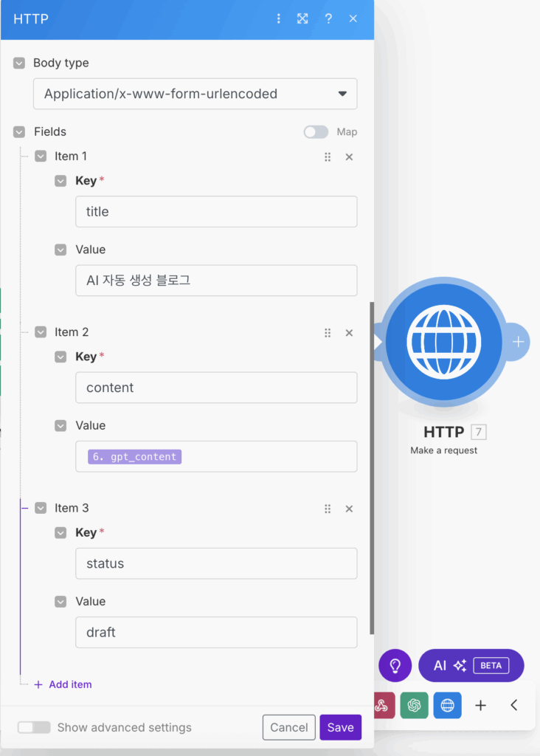Click the blue HTTP globe toolbar icon
The height and width of the screenshot is (756, 540).
click(447, 705)
